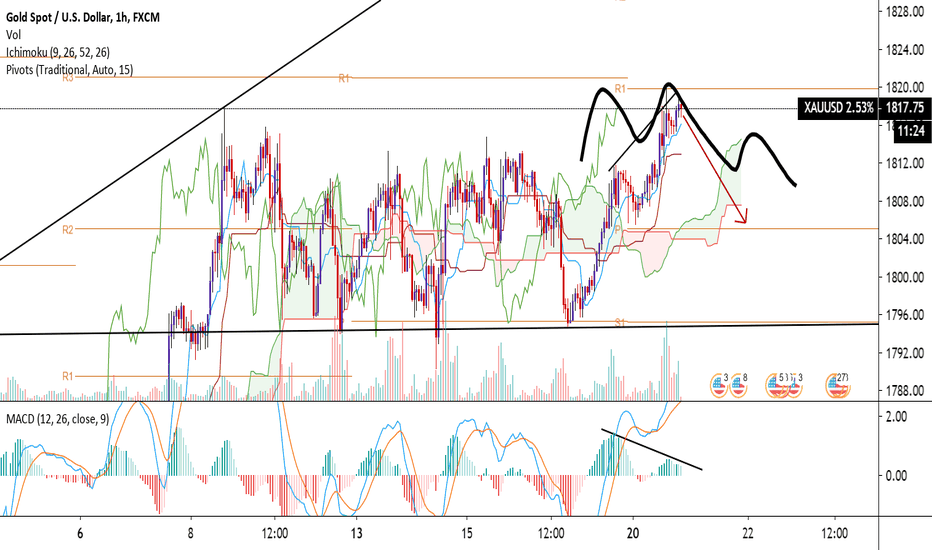Click the 11:24 bar countdown label
932x550 pixels.
tap(911, 131)
